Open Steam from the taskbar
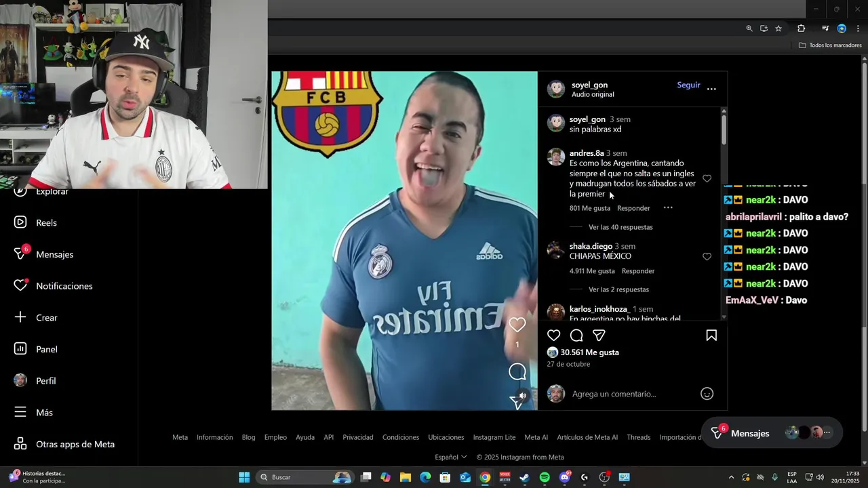The width and height of the screenshot is (868, 488). [524, 477]
